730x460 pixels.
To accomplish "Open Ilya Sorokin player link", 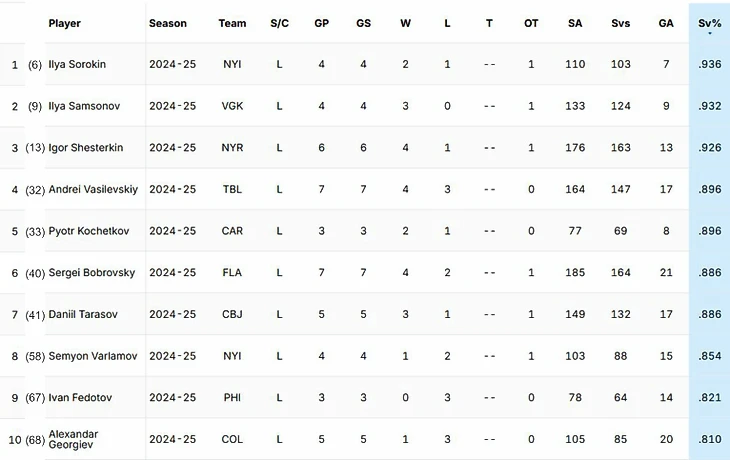I will [77, 64].
